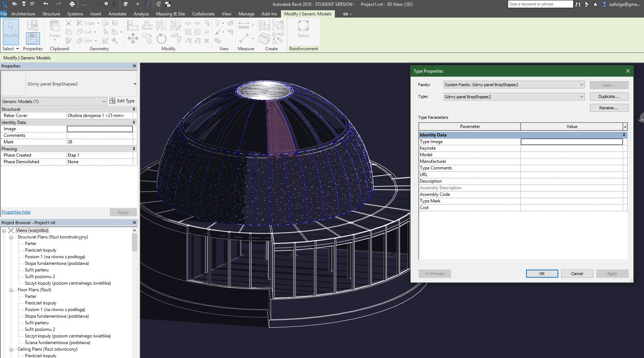644x358 pixels.
Task: Switch to the Annotate ribbon tab
Action: tap(117, 14)
